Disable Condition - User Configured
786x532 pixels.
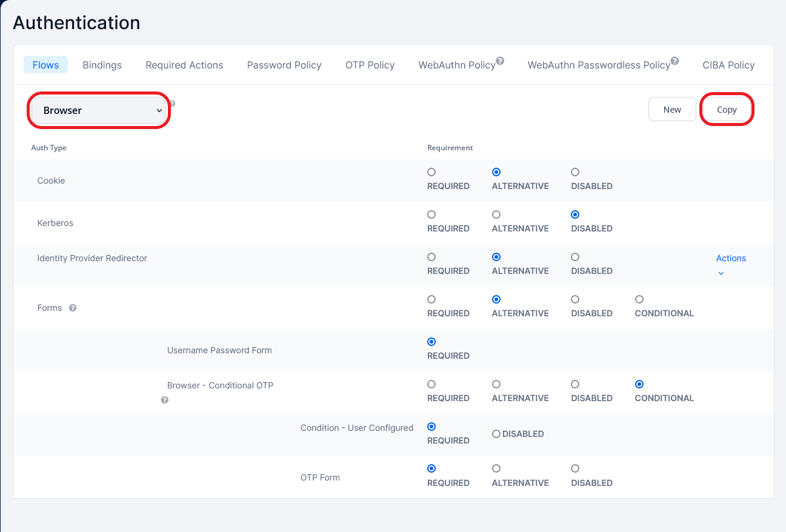496,434
